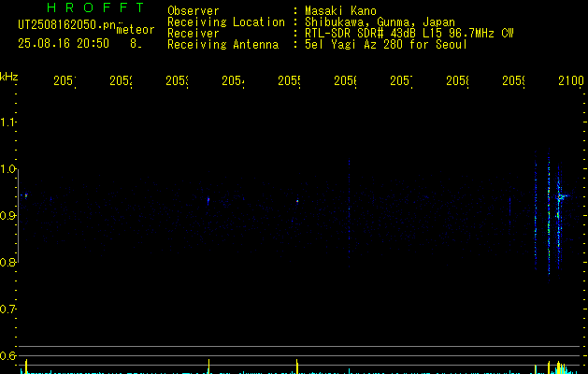588x374 pixels.
Task: Click the gray frequency range bar beside 0.9
Action: coord(18,216)
